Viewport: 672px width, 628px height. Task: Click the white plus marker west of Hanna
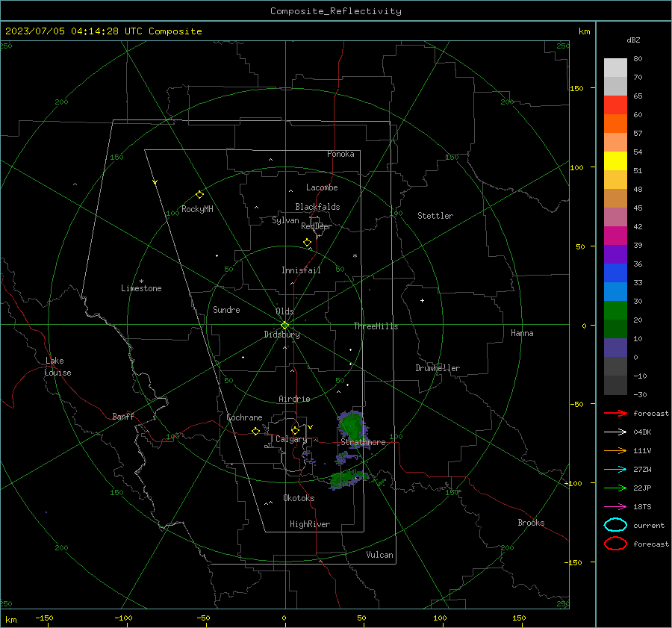pos(422,300)
